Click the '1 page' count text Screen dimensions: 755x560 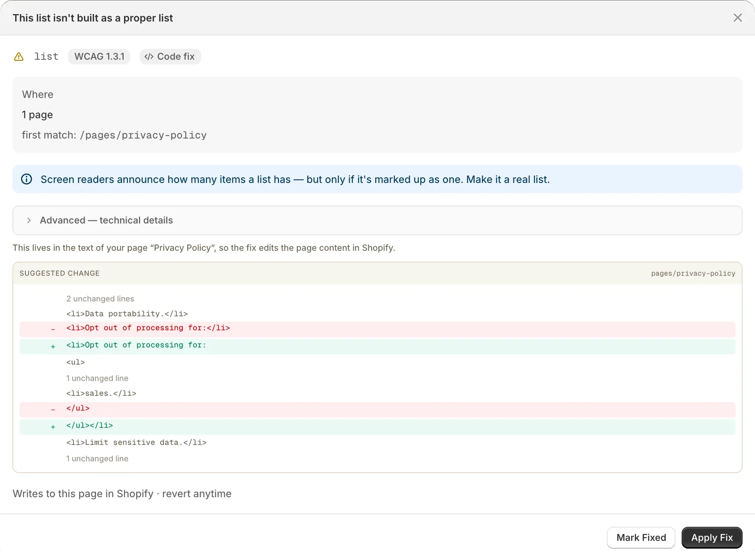pos(37,115)
